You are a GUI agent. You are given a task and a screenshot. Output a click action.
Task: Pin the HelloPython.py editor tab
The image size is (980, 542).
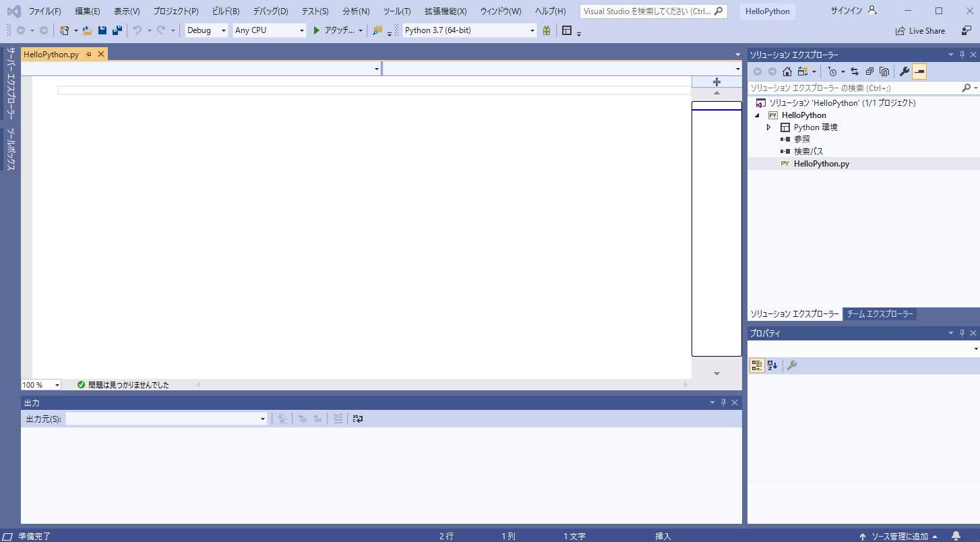(x=89, y=54)
